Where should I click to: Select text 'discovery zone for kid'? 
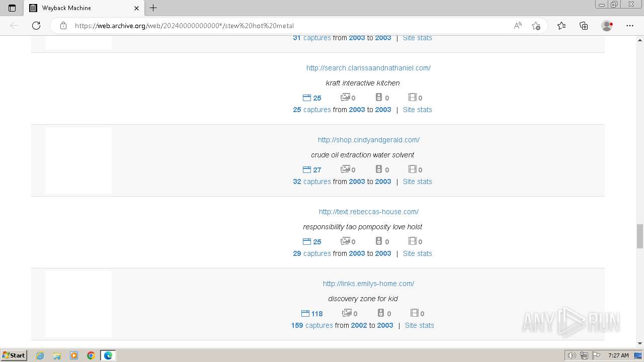pos(363,299)
